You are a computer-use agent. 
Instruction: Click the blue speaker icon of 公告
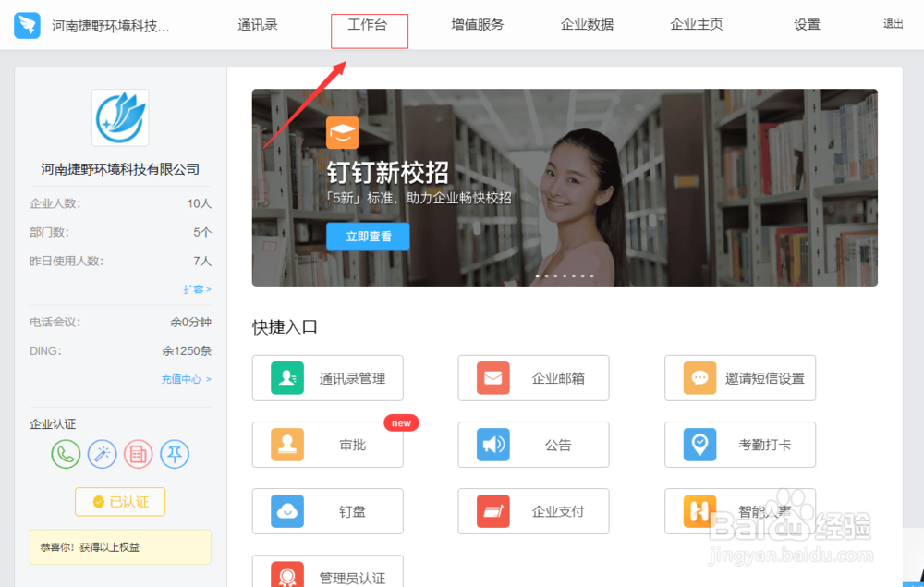[493, 445]
